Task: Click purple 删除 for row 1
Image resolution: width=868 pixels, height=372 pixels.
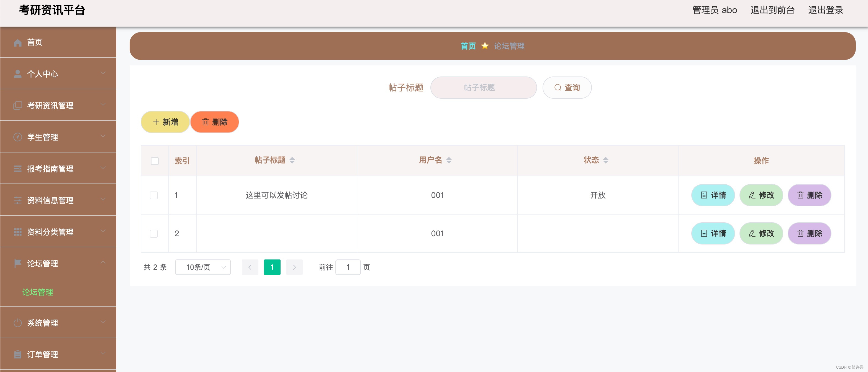Action: tap(809, 195)
